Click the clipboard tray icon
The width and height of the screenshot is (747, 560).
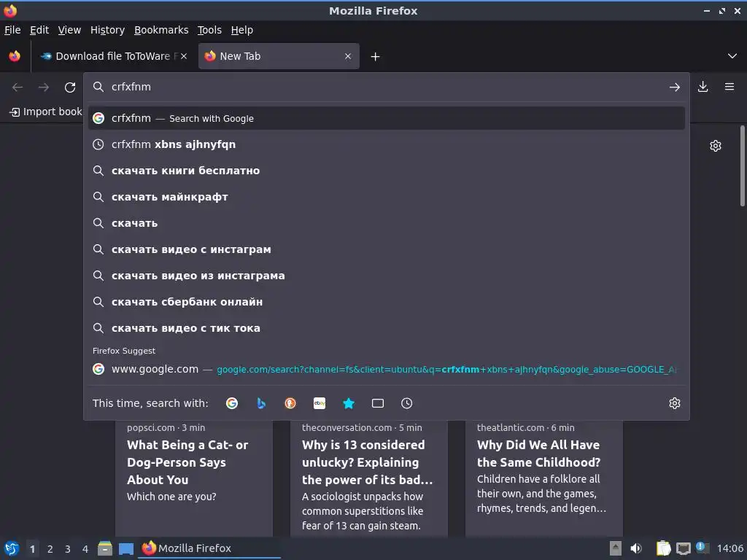[x=663, y=548]
